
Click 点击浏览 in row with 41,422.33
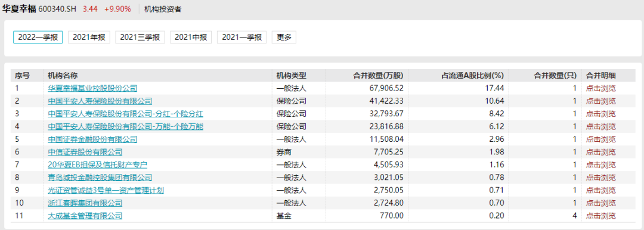click(x=601, y=101)
